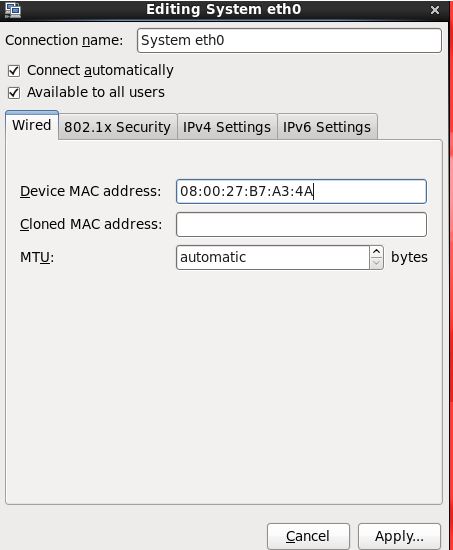
Task: Toggle the Connect automatically checkbox
Action: (x=14, y=71)
